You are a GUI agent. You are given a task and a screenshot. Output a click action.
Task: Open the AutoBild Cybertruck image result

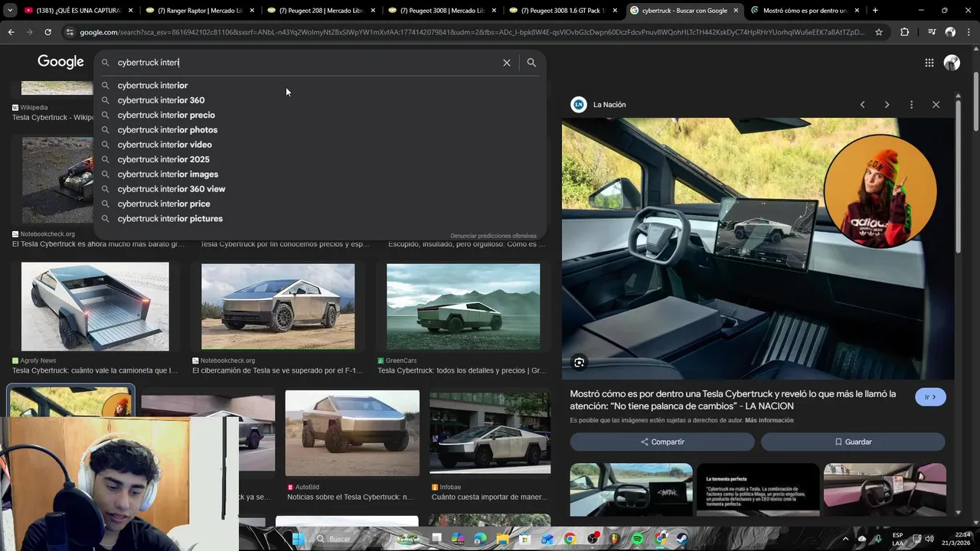pos(352,433)
